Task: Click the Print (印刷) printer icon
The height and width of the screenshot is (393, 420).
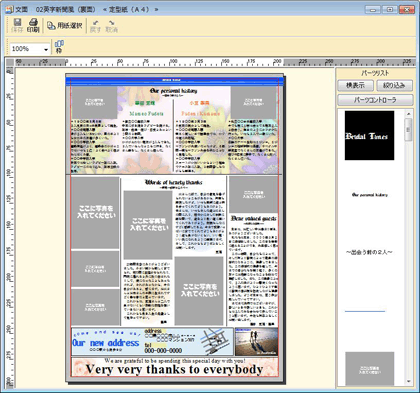Action: [x=33, y=25]
